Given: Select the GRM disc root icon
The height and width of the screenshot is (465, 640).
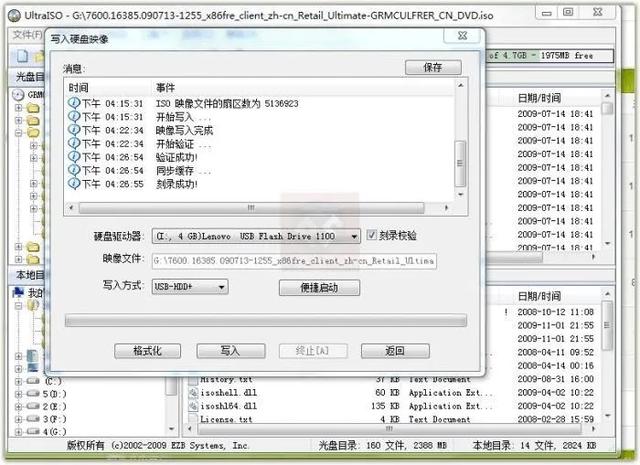Looking at the screenshot, I should (x=18, y=95).
